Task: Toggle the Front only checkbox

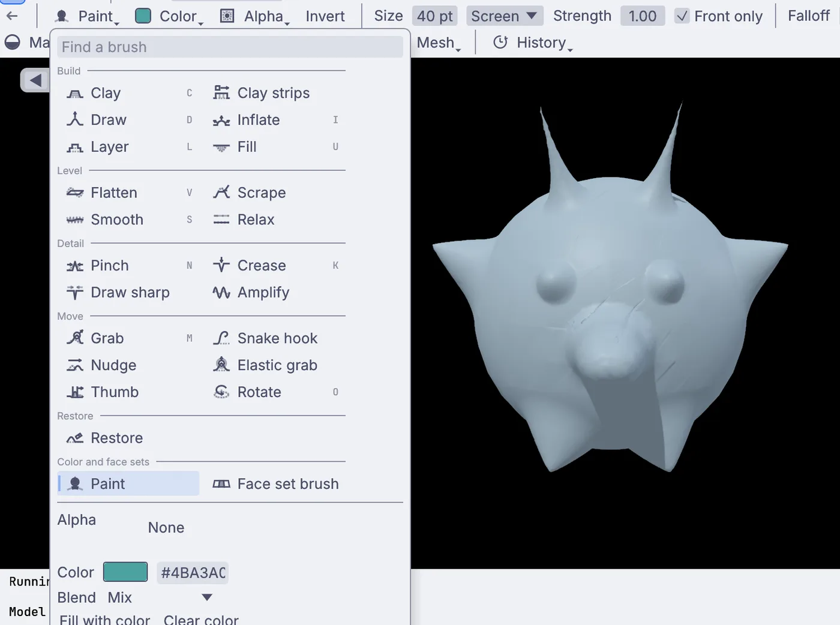Action: click(x=682, y=16)
